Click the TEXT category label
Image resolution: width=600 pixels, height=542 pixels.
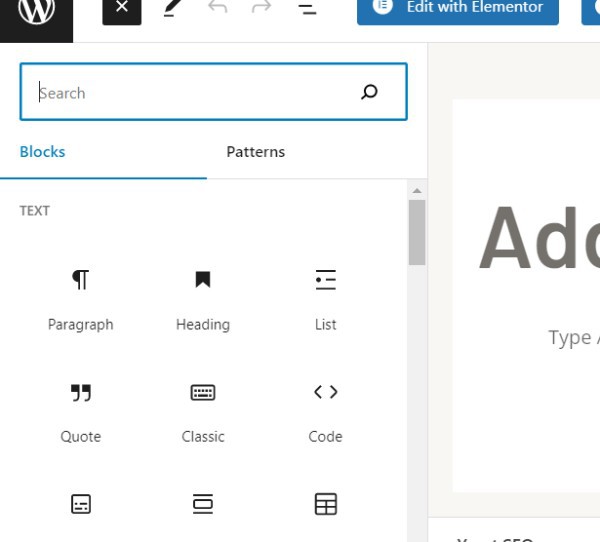(34, 211)
